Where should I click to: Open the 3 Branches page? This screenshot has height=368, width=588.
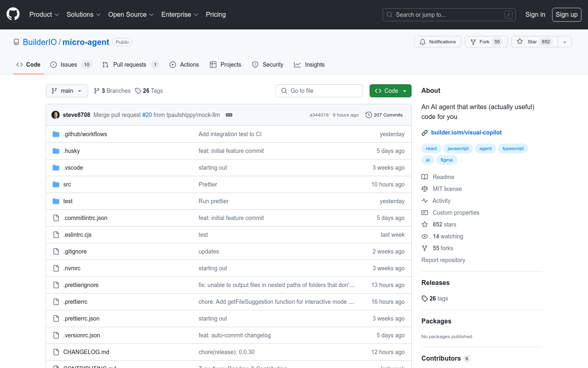(112, 91)
